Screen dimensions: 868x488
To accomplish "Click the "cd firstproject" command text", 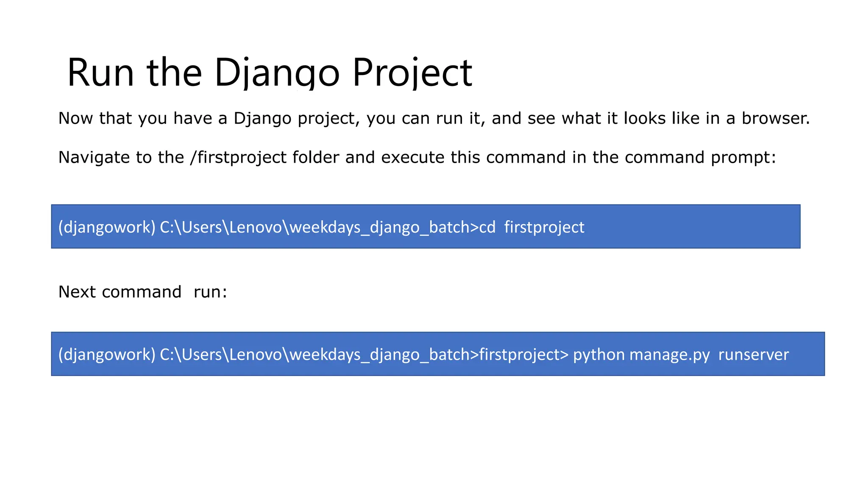I will (531, 227).
